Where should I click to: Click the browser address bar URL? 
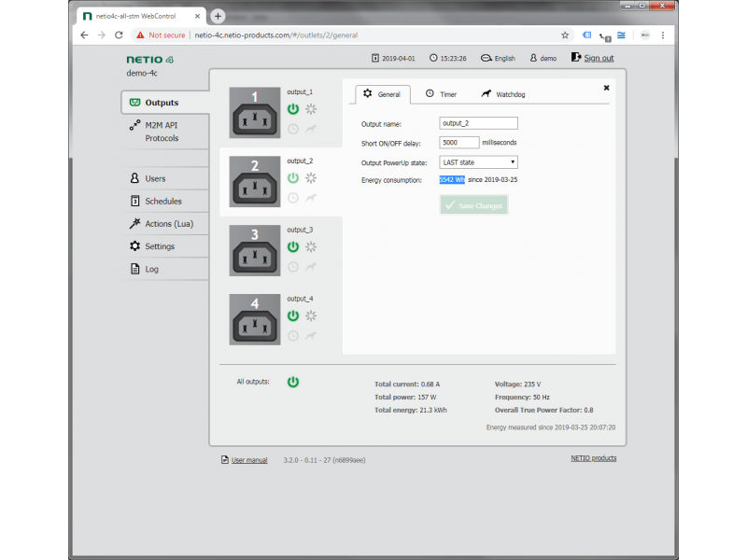[276, 35]
